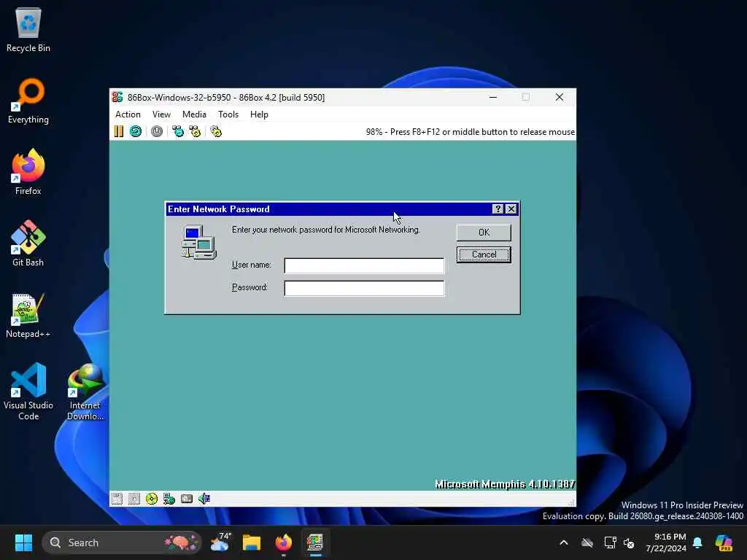The width and height of the screenshot is (747, 560).
Task: Open the Help menu
Action: 259,114
